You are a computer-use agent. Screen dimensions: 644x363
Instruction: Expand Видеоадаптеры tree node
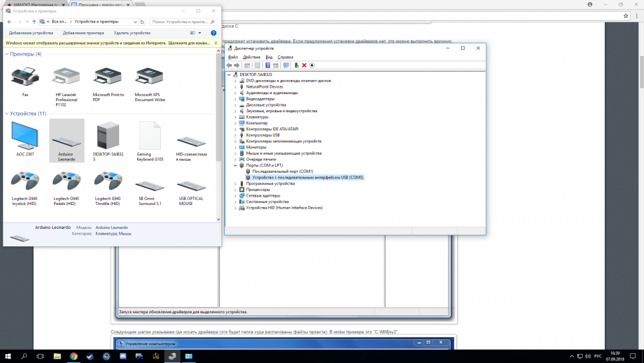(x=235, y=99)
